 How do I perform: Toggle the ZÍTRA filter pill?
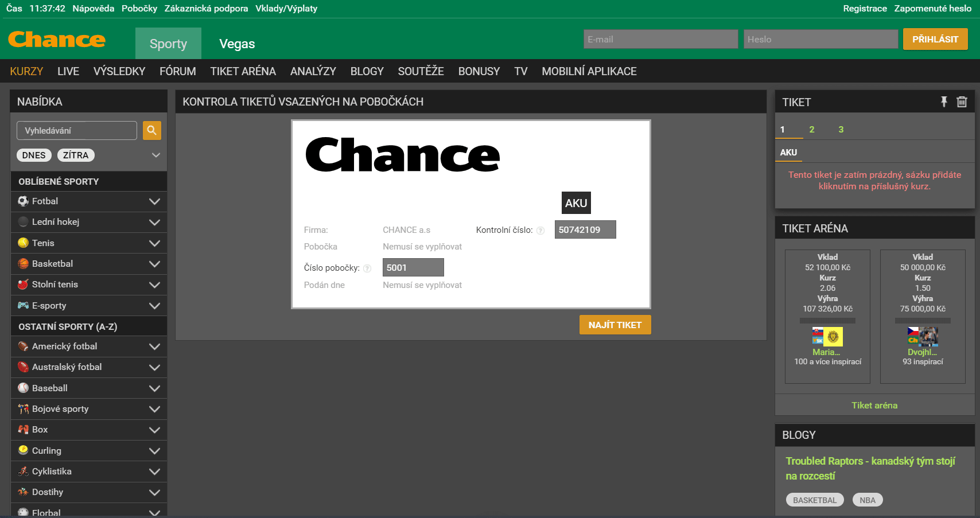pos(76,155)
